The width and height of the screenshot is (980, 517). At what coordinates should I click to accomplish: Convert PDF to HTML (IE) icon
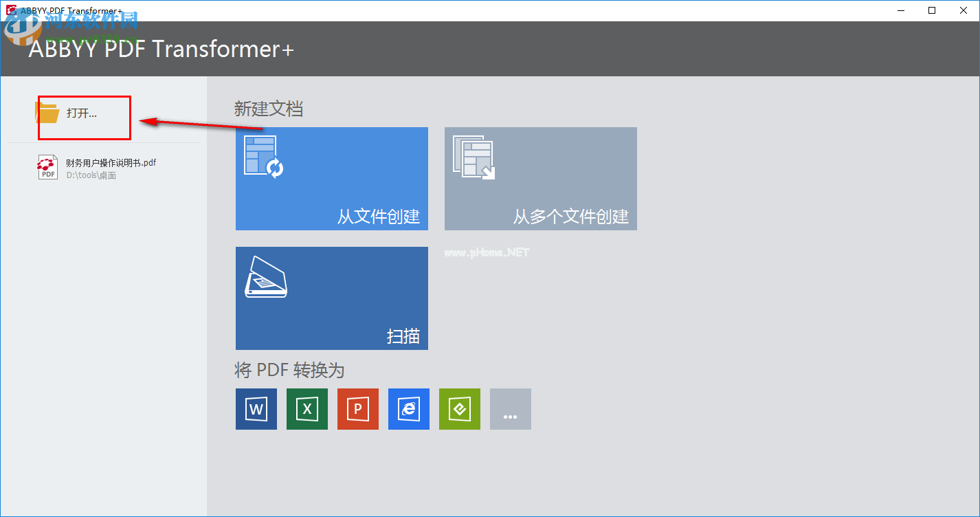pos(409,409)
